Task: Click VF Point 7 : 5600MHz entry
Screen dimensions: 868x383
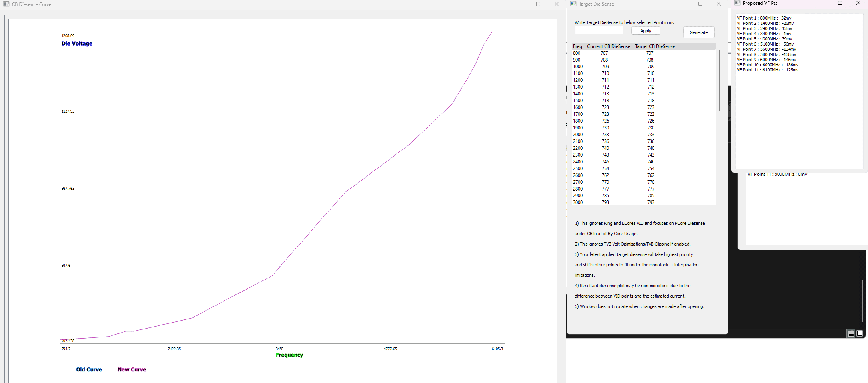Action: pyautogui.click(x=766, y=49)
